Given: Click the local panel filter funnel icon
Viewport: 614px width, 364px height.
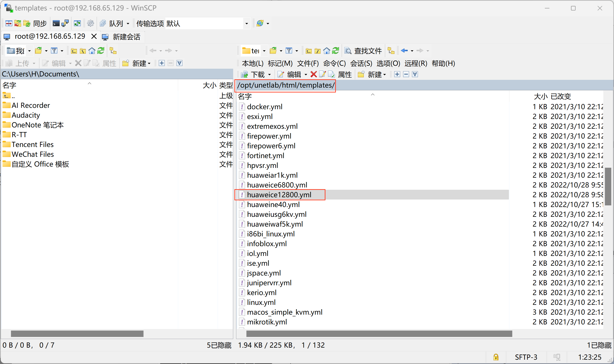Looking at the screenshot, I should pos(54,51).
